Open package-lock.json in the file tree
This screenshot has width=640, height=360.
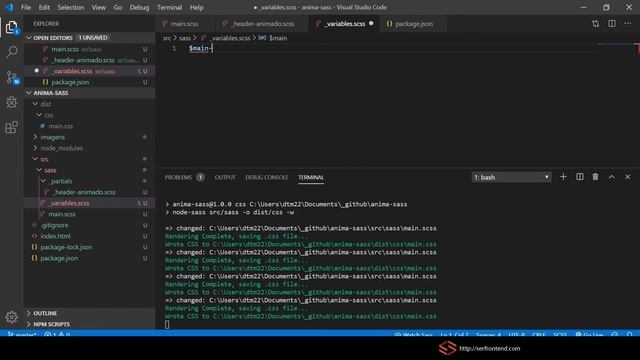point(90,247)
